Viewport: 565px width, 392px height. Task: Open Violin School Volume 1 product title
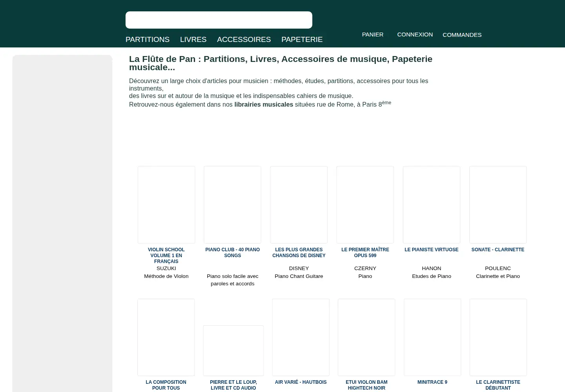coord(166,256)
